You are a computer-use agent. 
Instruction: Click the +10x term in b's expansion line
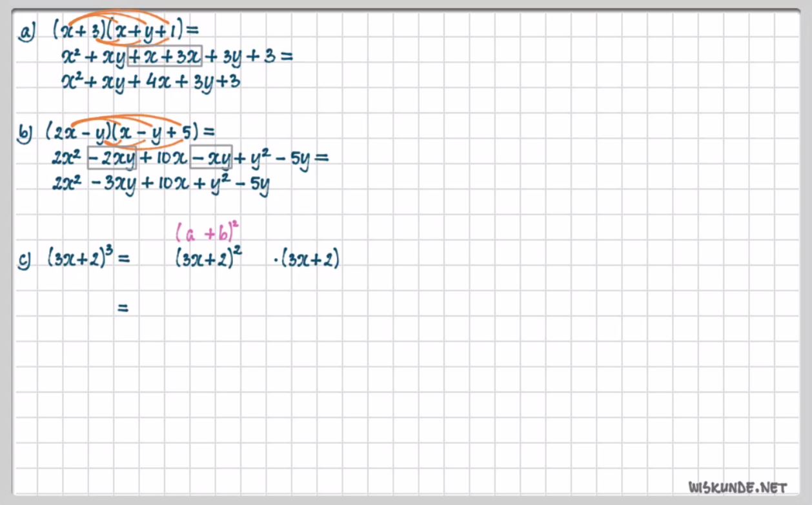163,158
